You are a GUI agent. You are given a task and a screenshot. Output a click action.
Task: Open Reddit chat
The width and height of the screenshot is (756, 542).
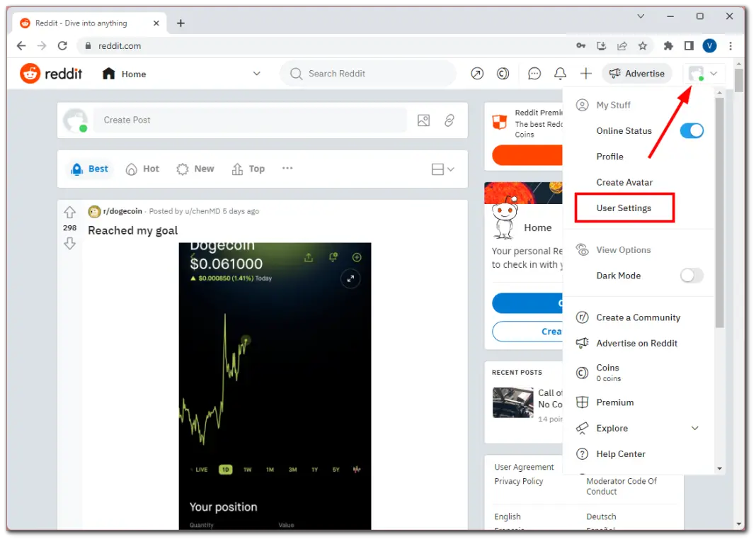click(x=534, y=73)
